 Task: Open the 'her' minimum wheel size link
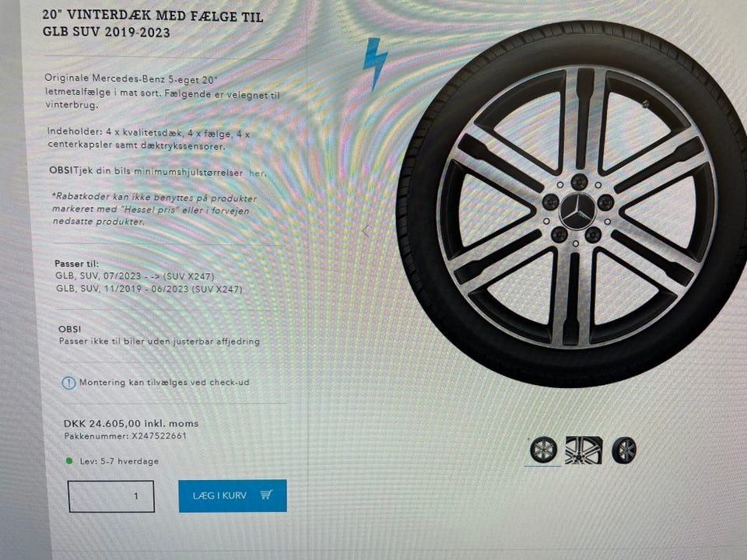(257, 173)
